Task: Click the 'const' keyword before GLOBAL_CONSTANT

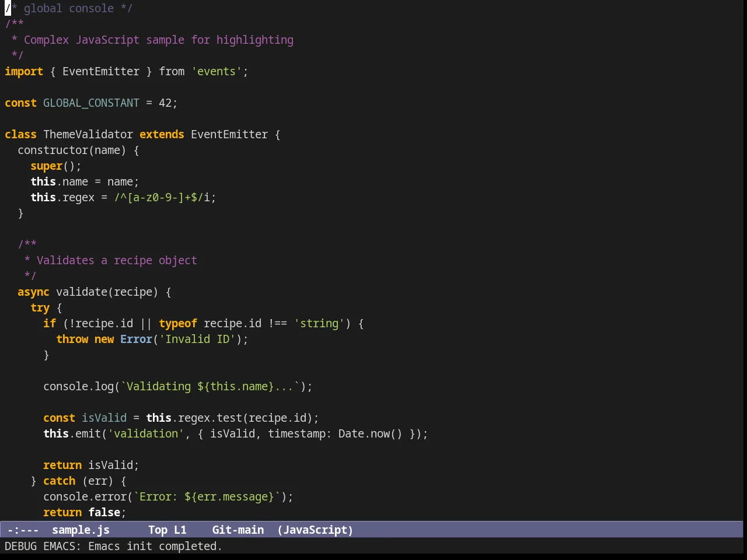Action: [20, 103]
